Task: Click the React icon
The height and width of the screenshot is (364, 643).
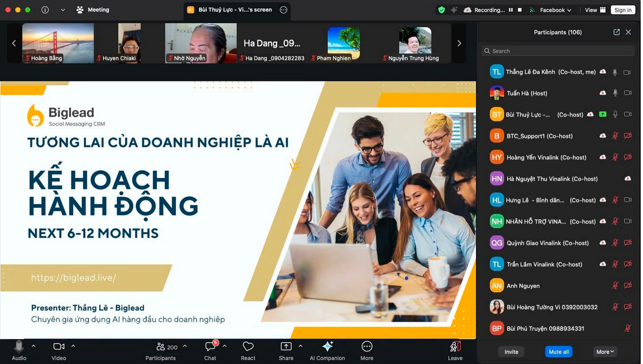Action: (x=248, y=346)
